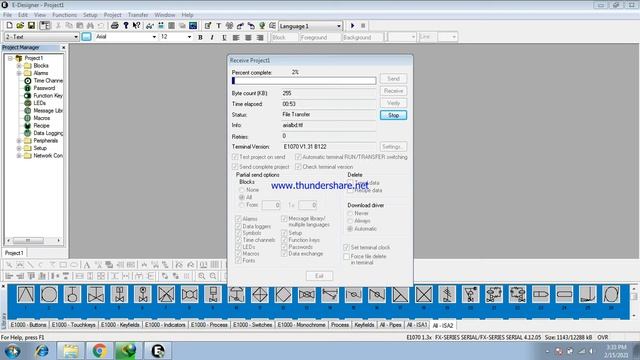Open the font size 12 dropdown
This screenshot has height=360, width=640.
pos(189,37)
